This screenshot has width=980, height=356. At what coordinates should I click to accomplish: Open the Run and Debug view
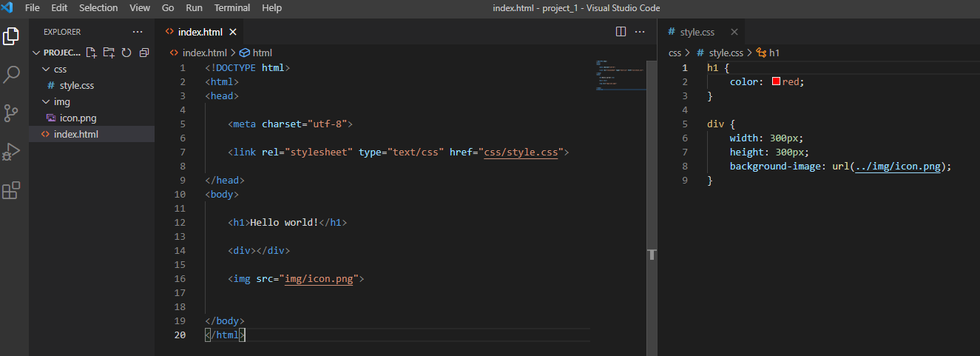(12, 152)
